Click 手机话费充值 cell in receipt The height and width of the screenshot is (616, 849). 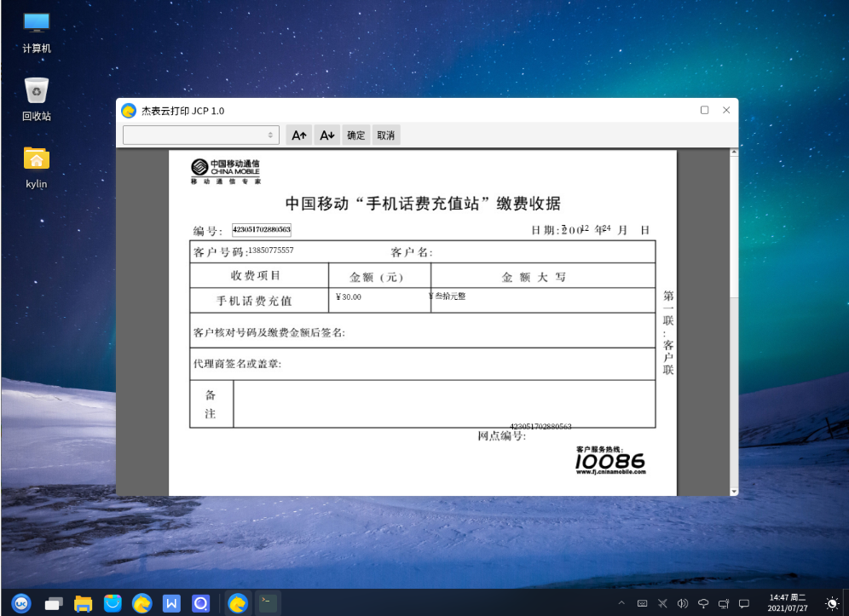(x=254, y=301)
